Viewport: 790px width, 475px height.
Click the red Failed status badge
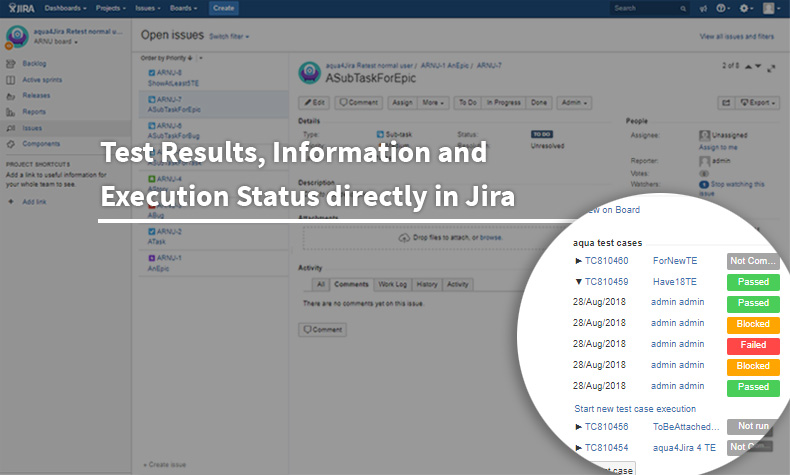753,345
